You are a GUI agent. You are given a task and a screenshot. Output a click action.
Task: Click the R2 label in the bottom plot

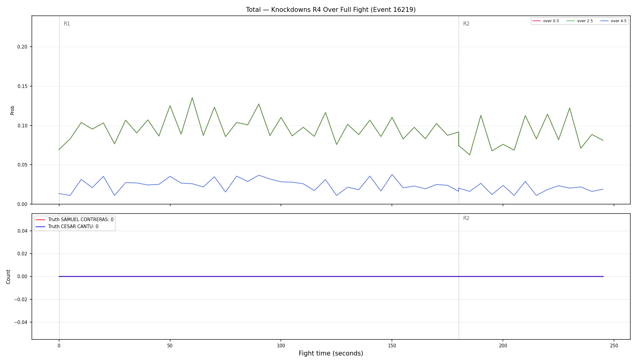466,218
